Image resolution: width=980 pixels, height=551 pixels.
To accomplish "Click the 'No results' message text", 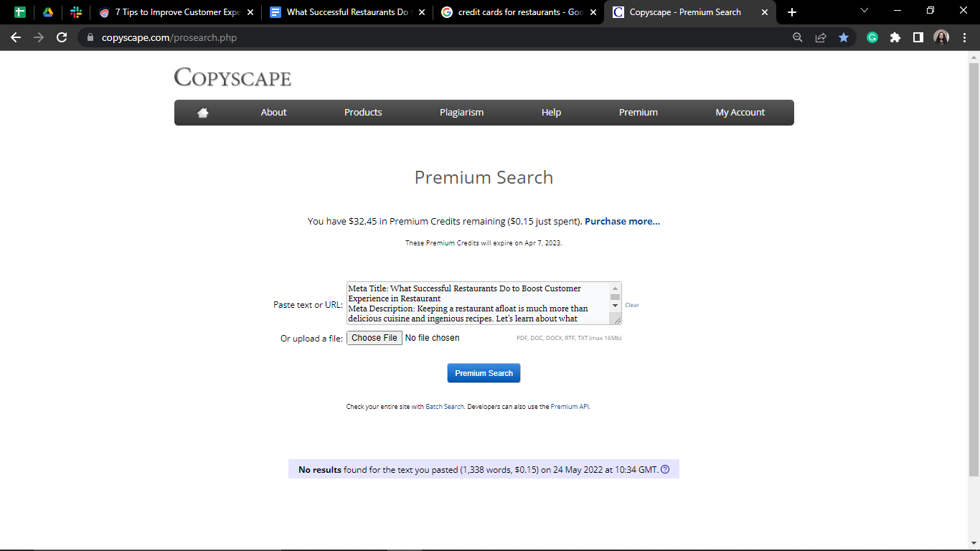I will tap(320, 470).
